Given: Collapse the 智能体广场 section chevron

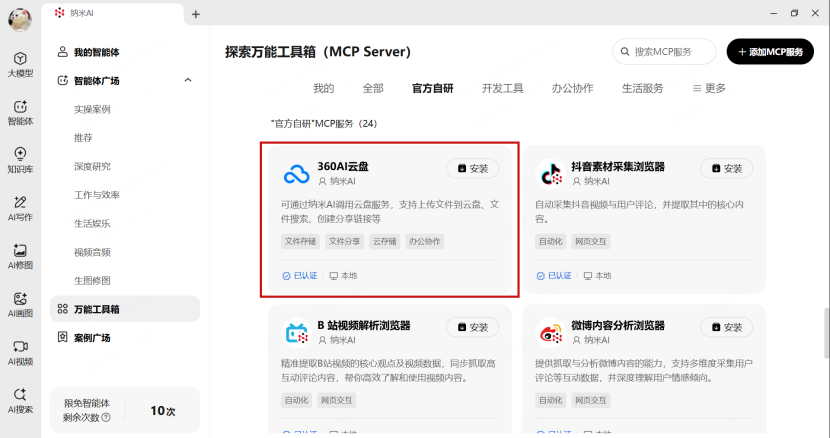Looking at the screenshot, I should (x=188, y=80).
